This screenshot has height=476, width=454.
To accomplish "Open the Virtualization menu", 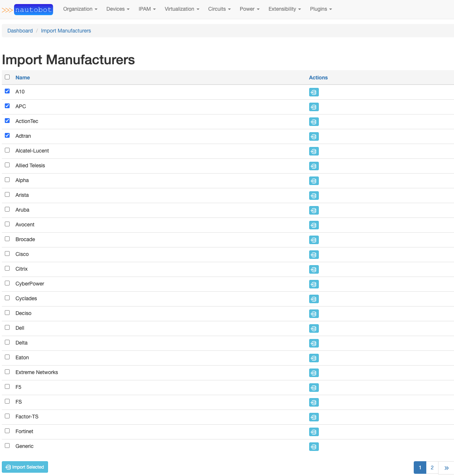I will pos(181,9).
